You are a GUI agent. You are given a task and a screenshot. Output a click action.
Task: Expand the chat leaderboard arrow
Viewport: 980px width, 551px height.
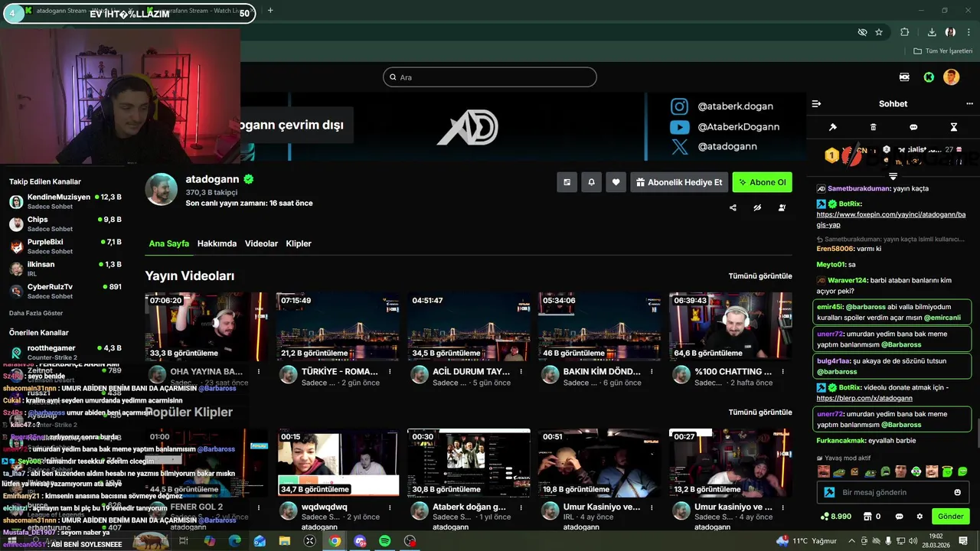click(x=893, y=177)
